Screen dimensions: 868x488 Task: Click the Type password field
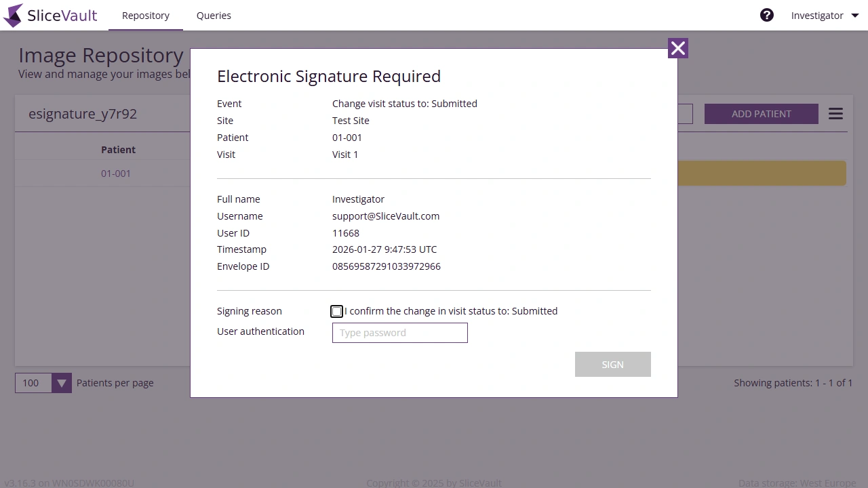[x=399, y=333]
